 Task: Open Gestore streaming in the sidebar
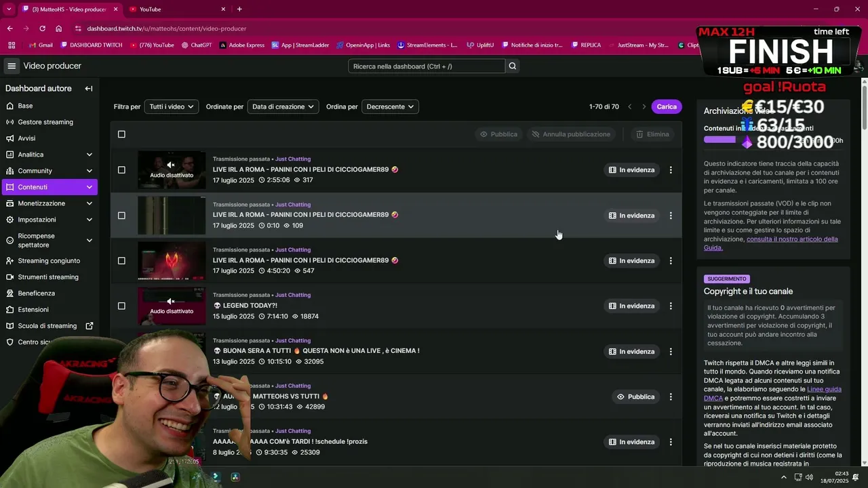tap(49, 122)
